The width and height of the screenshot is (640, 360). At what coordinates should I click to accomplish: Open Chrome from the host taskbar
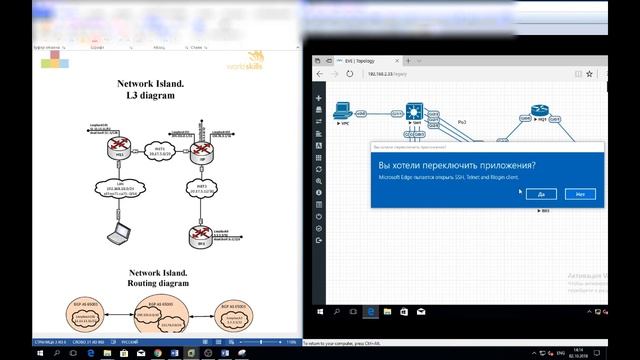[158, 353]
